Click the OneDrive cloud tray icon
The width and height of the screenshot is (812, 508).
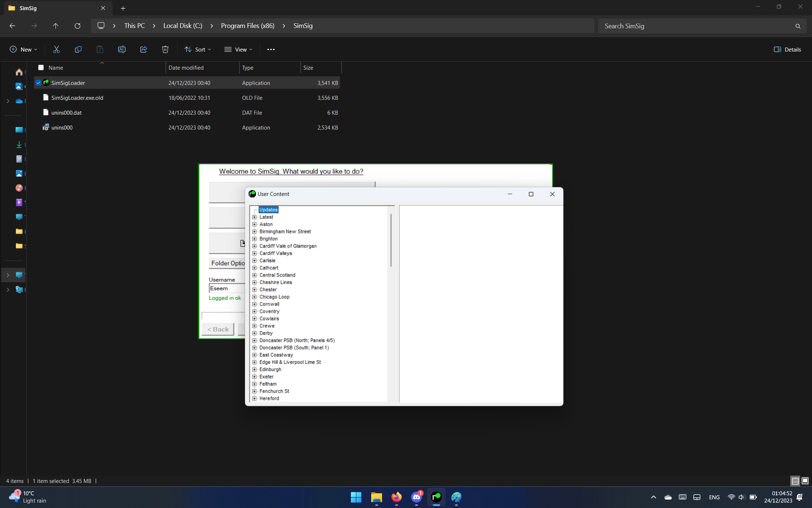pyautogui.click(x=668, y=497)
